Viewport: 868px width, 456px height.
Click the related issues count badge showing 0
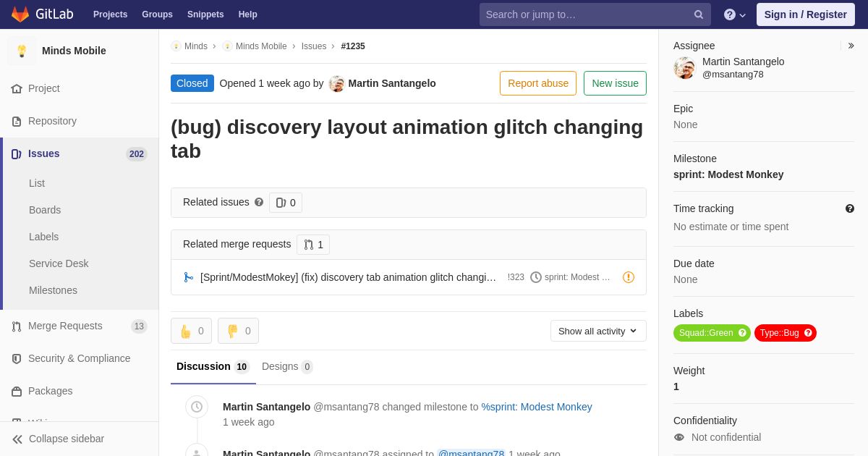point(286,203)
